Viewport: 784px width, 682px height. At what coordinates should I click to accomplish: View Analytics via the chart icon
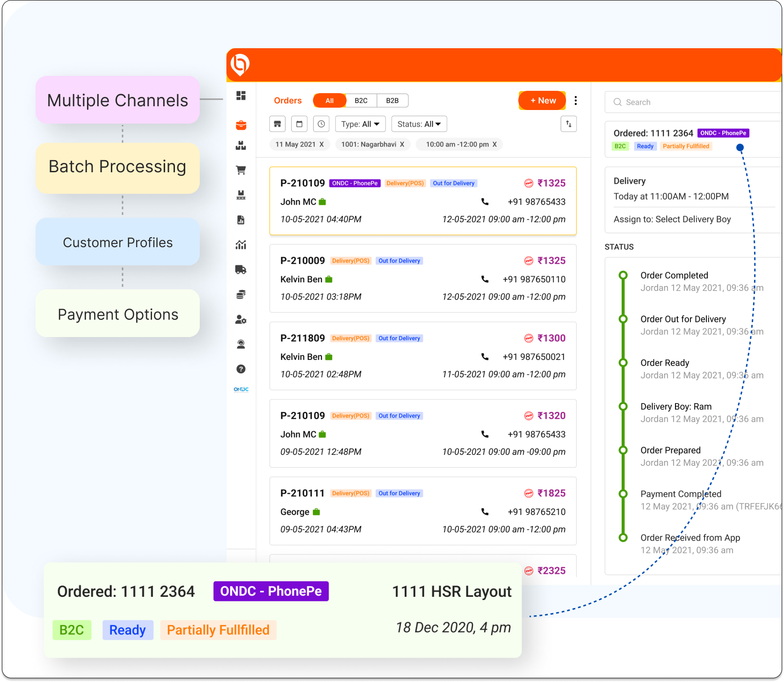point(241,245)
